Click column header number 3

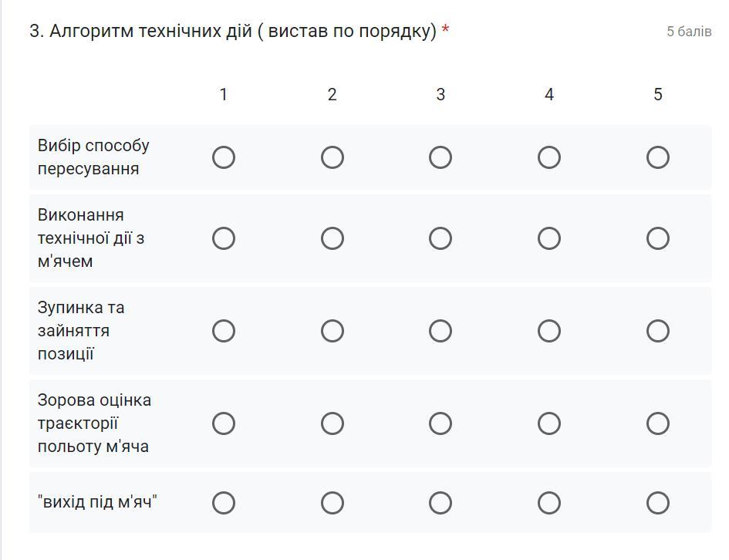click(440, 94)
